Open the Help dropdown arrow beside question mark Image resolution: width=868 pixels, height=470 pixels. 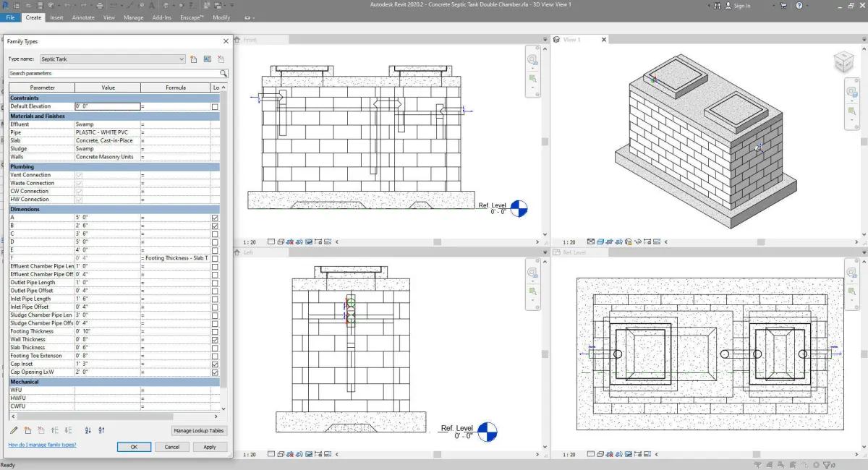click(808, 6)
